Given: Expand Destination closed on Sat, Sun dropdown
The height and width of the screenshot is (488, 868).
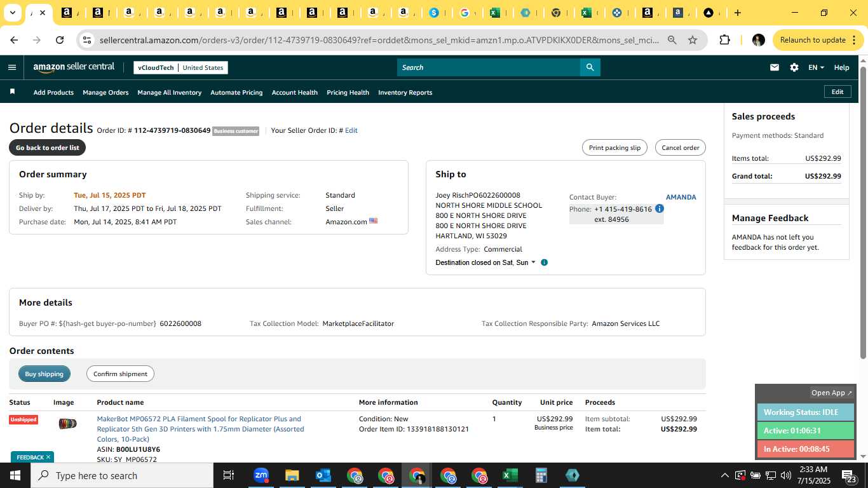Looking at the screenshot, I should coord(484,262).
